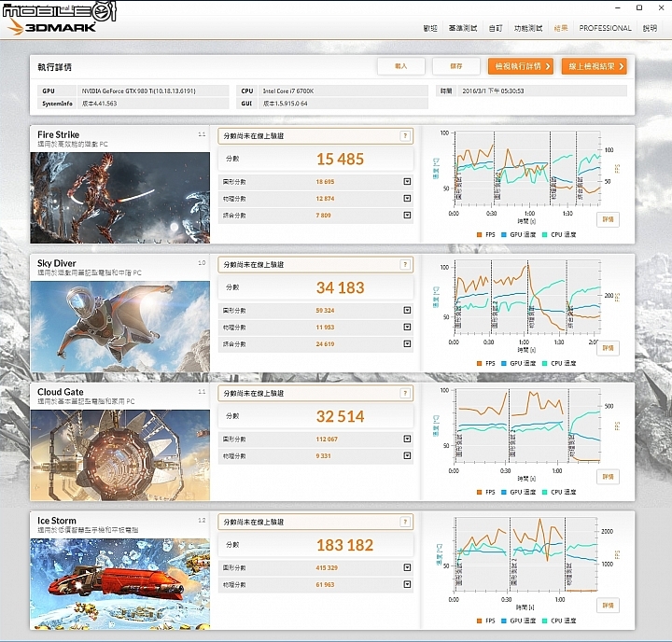Expand Cloud Gate physics score 9 331

[407, 455]
